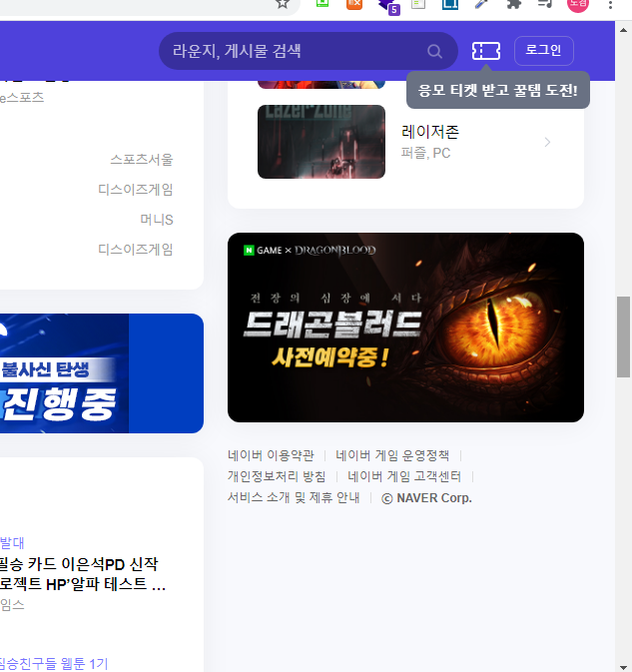
Task: Open the purple extension with badge 5
Action: 388,6
